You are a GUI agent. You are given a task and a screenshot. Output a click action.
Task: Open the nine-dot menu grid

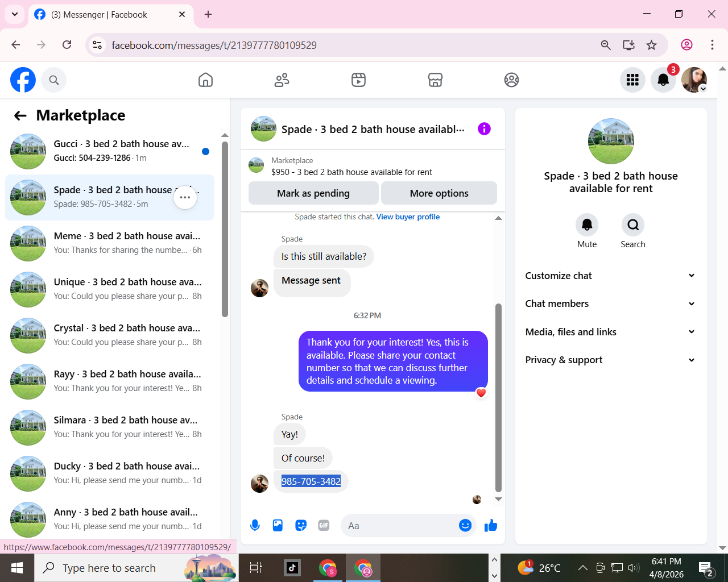tap(632, 80)
